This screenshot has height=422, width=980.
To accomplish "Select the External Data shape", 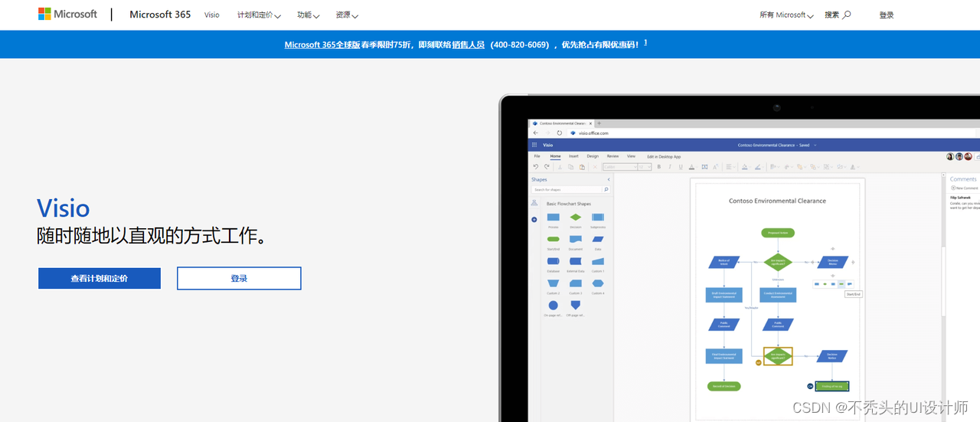I will [575, 261].
